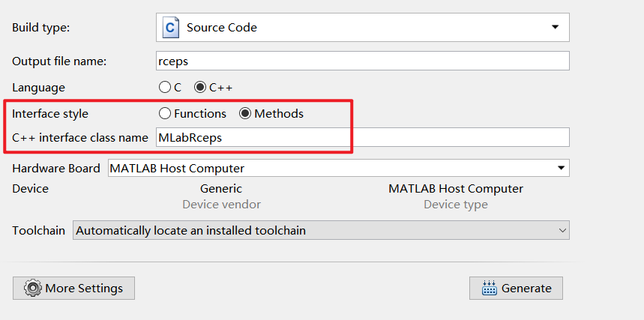The height and width of the screenshot is (320, 644).
Task: Choose the Methods interface style
Action: point(245,114)
